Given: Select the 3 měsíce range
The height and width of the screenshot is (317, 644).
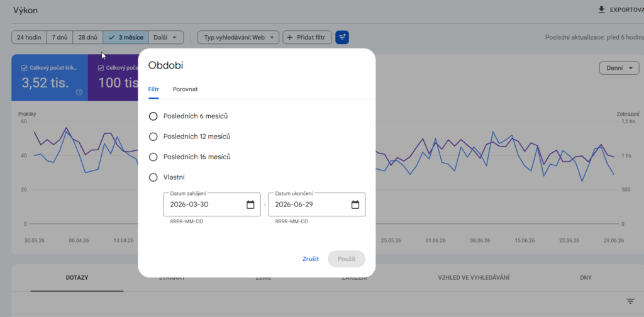Looking at the screenshot, I should point(126,37).
